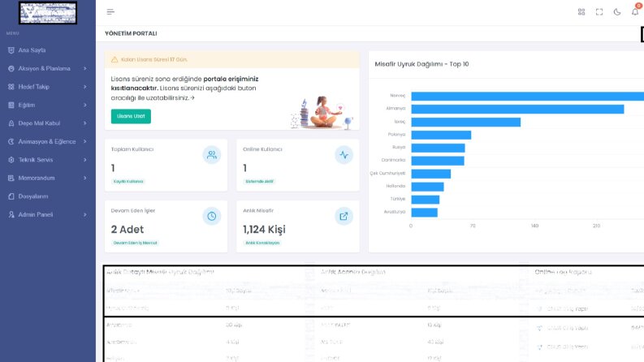Open the Anlık Misafir external link icon
Screen dimensions: 644x362
(344, 216)
